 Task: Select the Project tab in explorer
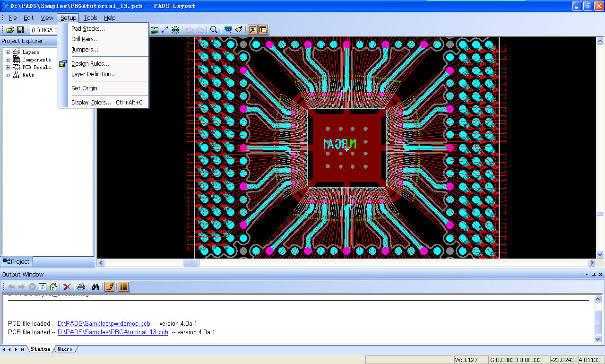pyautogui.click(x=17, y=261)
